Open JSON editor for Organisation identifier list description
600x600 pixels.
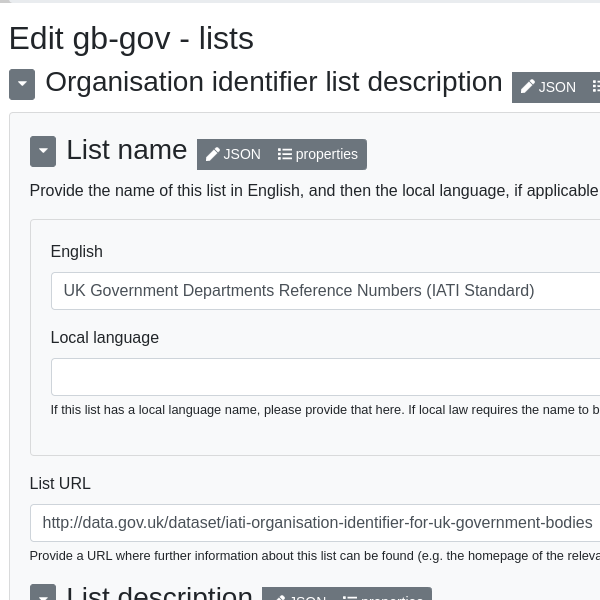click(x=548, y=87)
